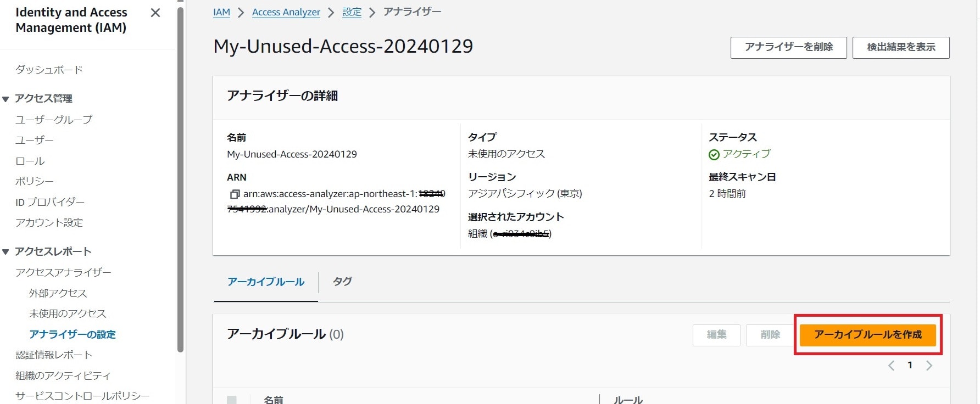Open 組織のアクティビティ in sidebar
The width and height of the screenshot is (980, 404).
(63, 375)
